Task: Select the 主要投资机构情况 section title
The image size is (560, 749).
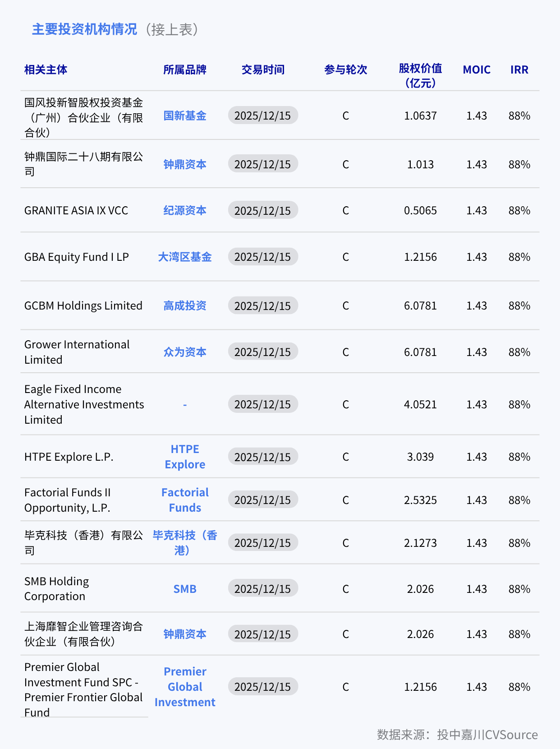Action: click(84, 30)
